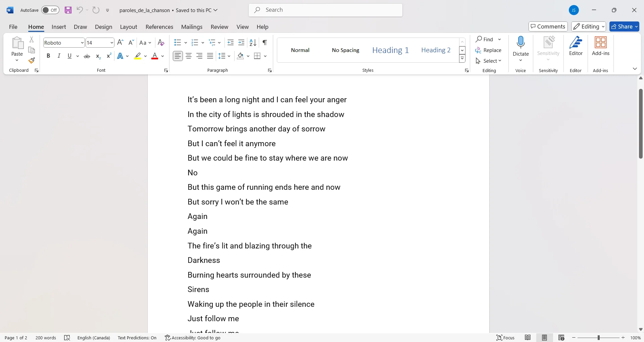Open the Editor proofing tool
644x342 pixels.
(x=576, y=46)
